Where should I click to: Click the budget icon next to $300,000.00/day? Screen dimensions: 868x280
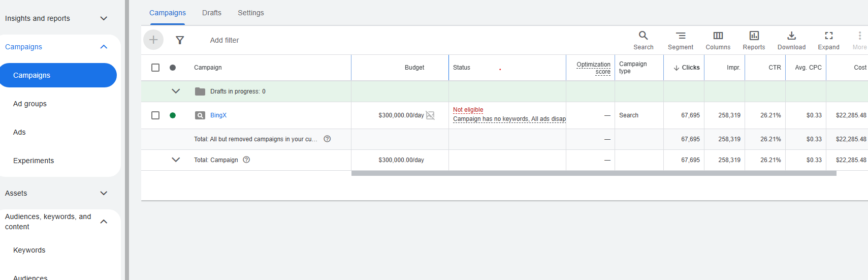pyautogui.click(x=430, y=115)
